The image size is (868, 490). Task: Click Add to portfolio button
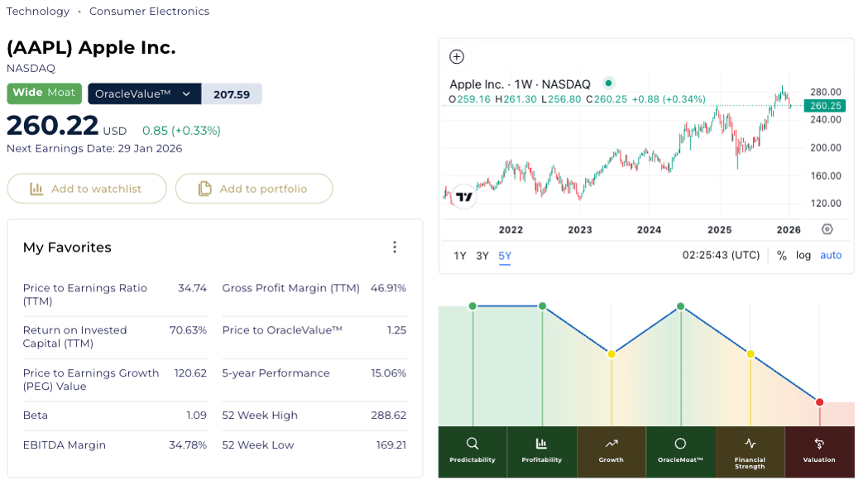click(x=254, y=189)
